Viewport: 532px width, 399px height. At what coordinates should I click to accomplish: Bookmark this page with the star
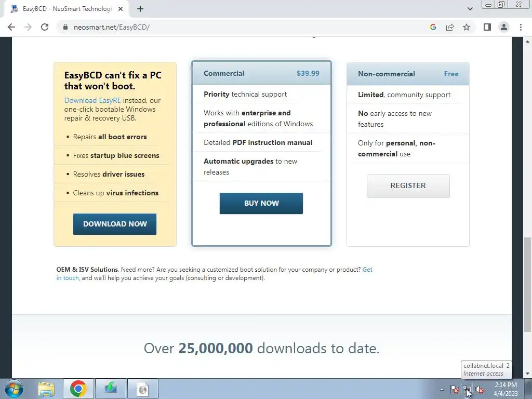(x=467, y=27)
